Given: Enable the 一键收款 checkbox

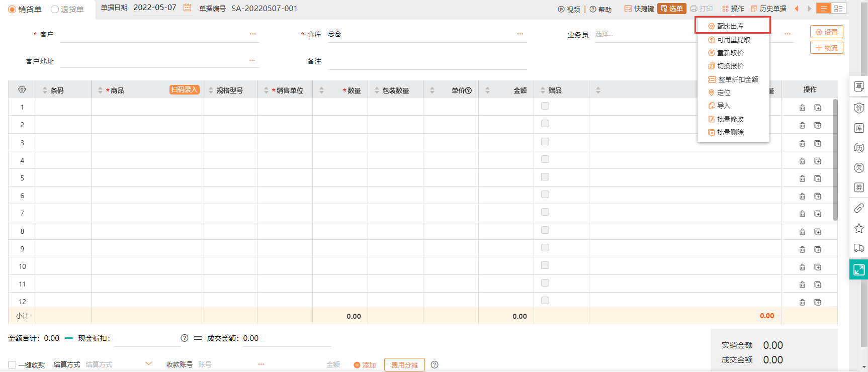Looking at the screenshot, I should (12, 364).
